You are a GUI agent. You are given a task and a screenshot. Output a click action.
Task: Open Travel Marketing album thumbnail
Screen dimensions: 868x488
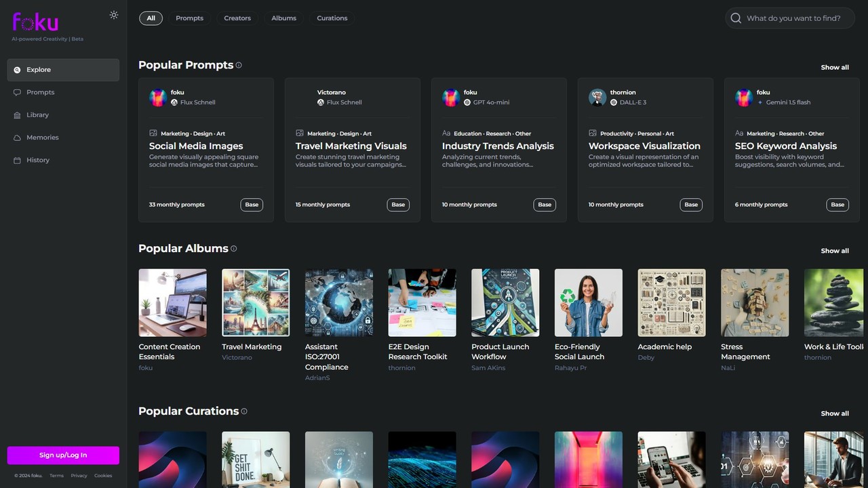coord(256,303)
